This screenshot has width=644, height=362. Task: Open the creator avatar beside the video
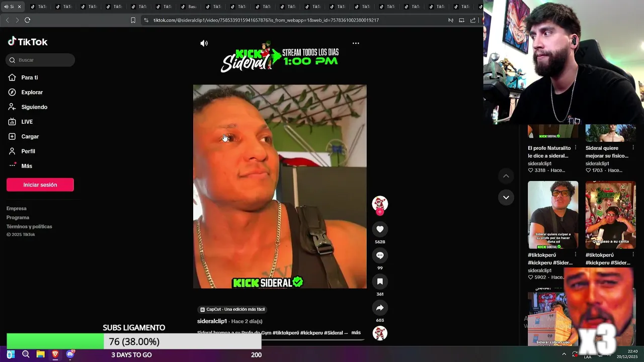click(x=380, y=204)
